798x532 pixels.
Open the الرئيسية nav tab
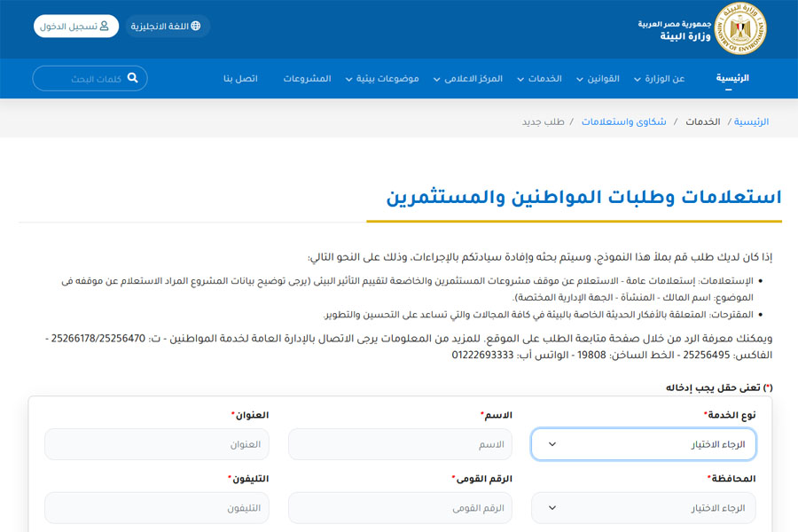click(x=732, y=78)
